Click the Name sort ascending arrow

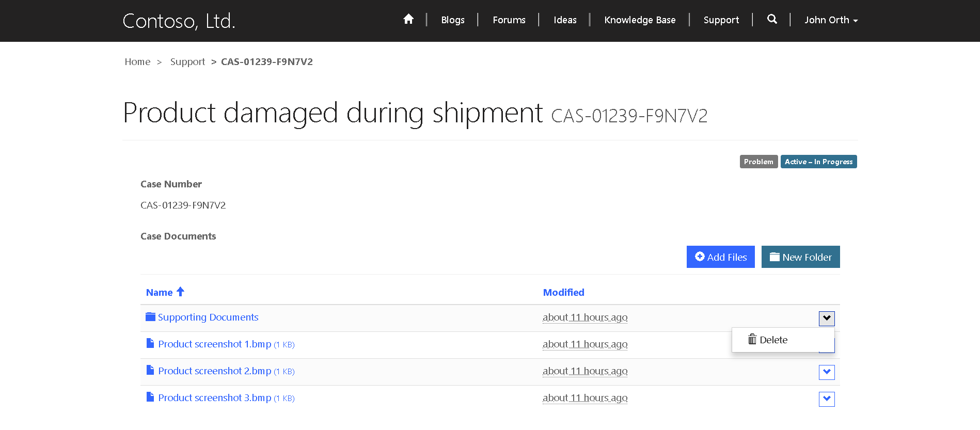click(x=180, y=292)
